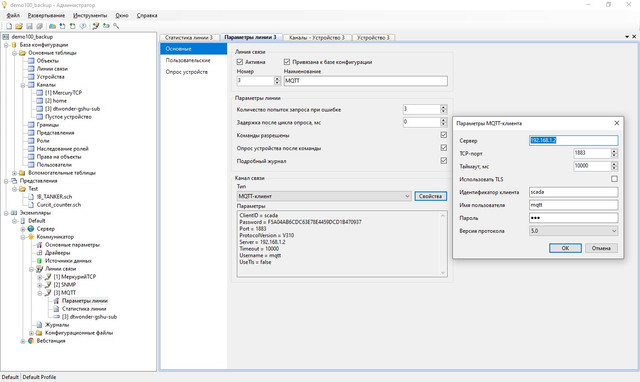Click the Коммуникатор sun icon in tree
Image resolution: width=640 pixels, height=382 pixels.
[x=31, y=237]
